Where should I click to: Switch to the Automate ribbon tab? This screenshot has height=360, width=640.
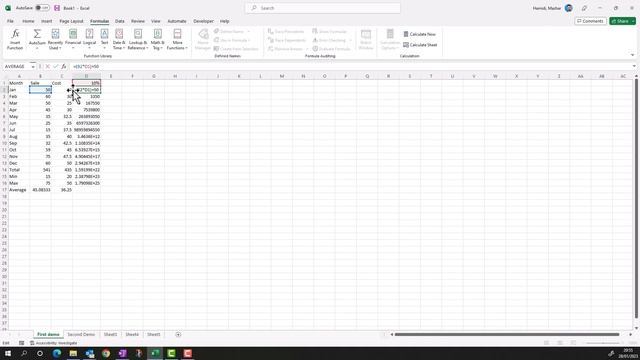177,21
